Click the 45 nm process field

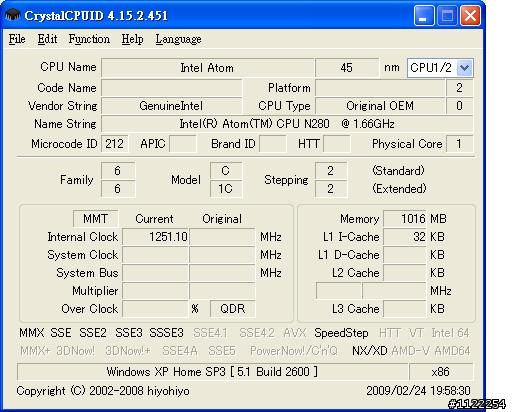click(347, 68)
